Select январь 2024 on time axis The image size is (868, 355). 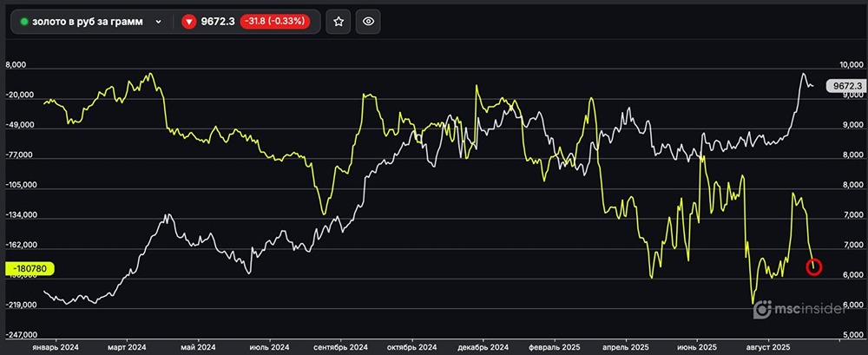point(55,346)
